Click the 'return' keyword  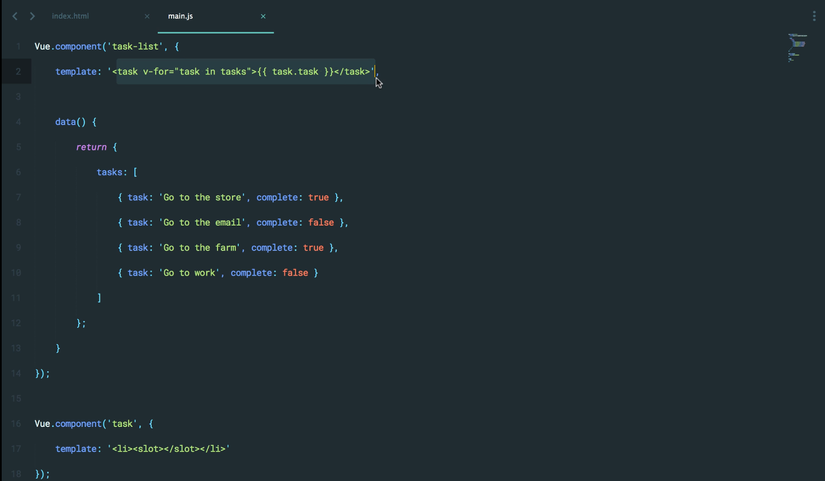(91, 147)
